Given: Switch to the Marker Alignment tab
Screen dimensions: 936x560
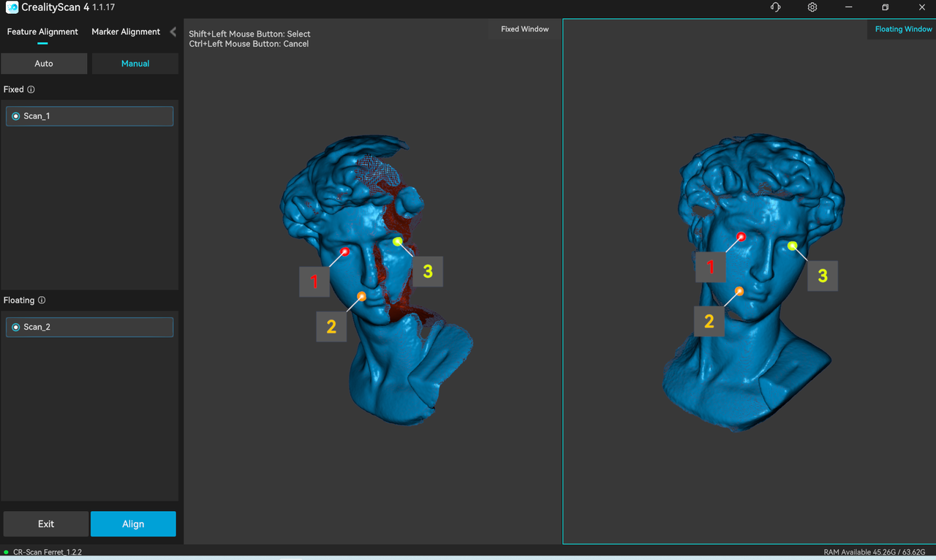Looking at the screenshot, I should [x=126, y=31].
